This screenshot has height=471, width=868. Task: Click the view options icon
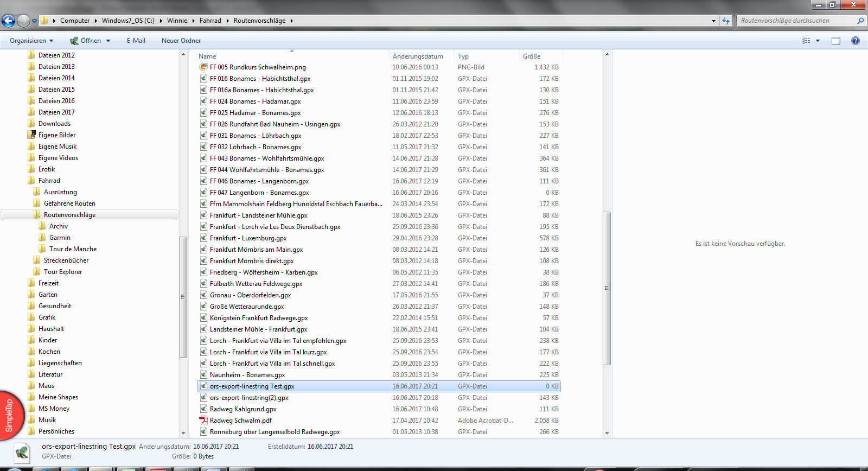coord(806,41)
